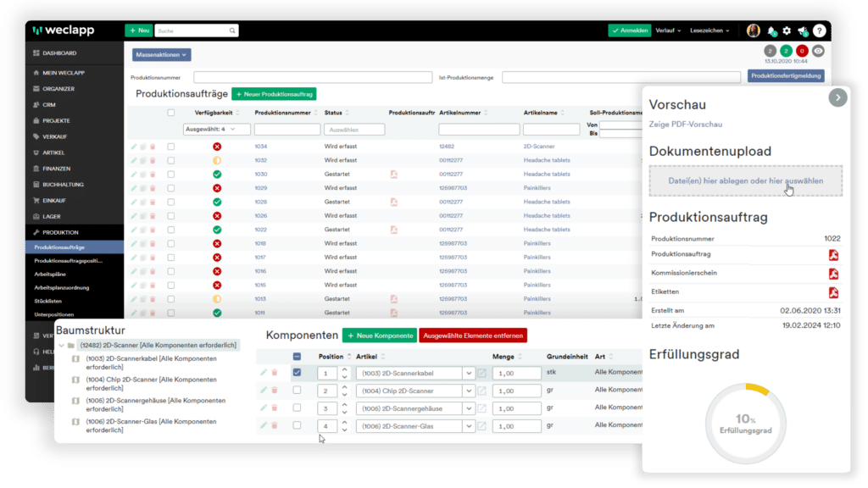
Task: Delete component 2D-Scannerkabel via trash icon
Action: [x=275, y=373]
